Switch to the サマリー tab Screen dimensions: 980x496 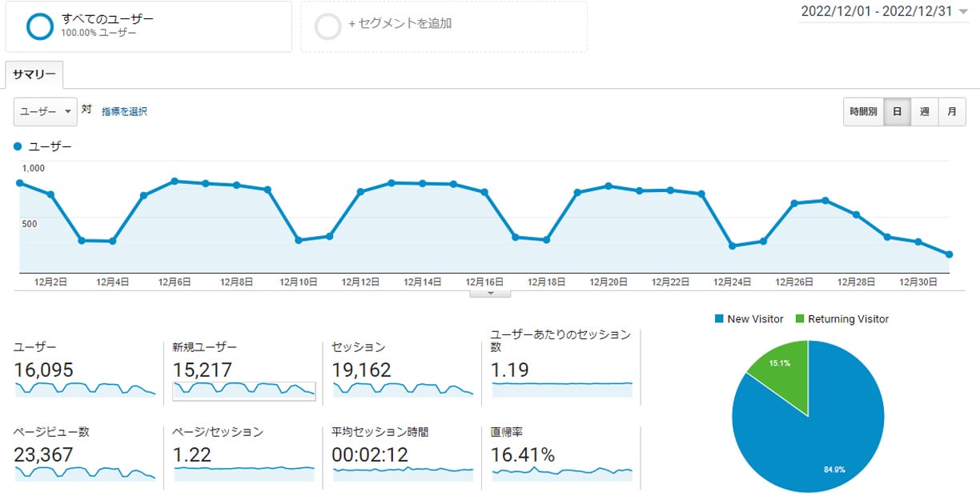[x=34, y=74]
